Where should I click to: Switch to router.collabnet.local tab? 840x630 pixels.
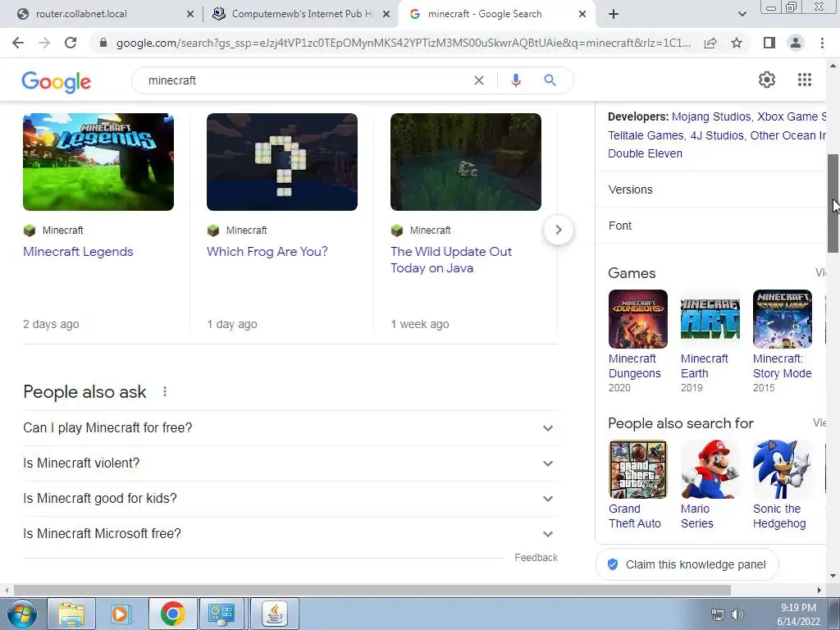click(x=102, y=14)
